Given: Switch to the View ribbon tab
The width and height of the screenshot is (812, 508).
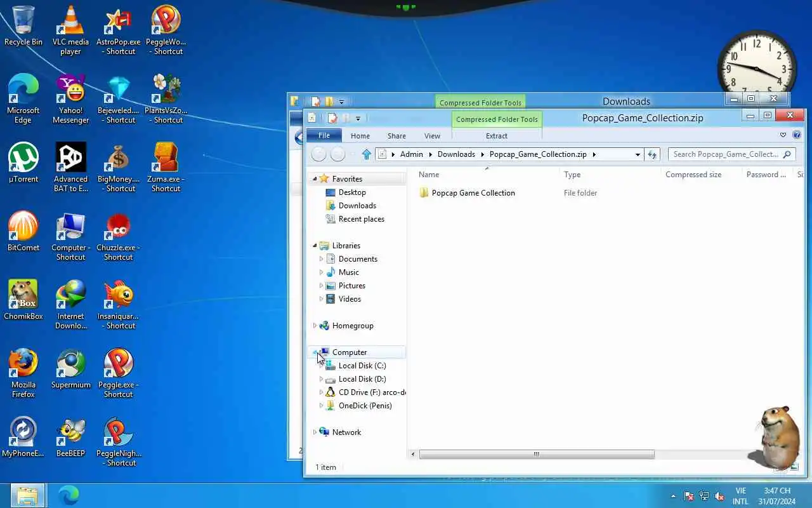Looking at the screenshot, I should point(432,136).
